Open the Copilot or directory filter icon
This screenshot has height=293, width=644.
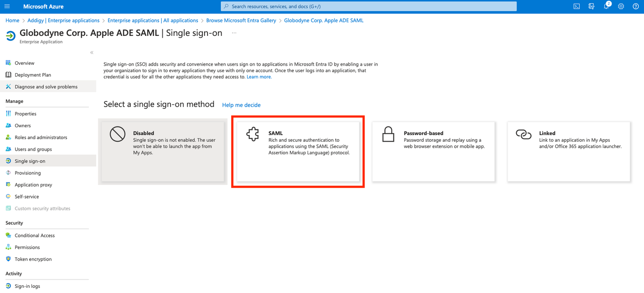592,7
